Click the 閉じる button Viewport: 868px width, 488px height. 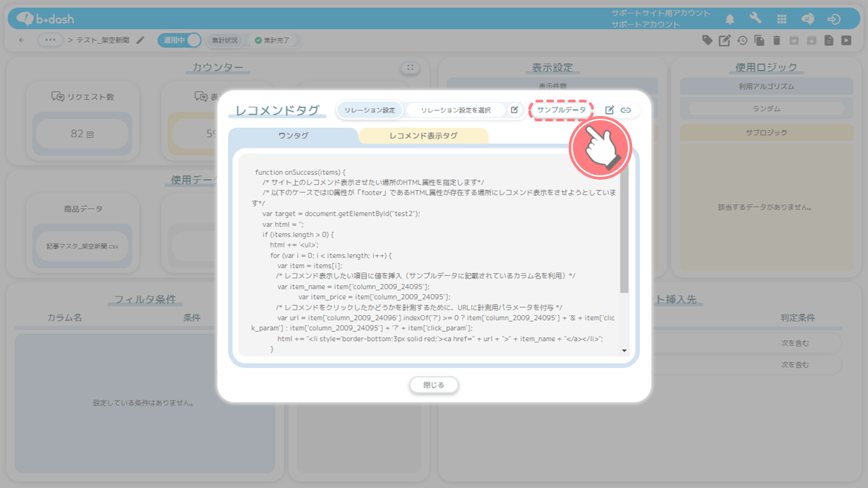tap(434, 385)
